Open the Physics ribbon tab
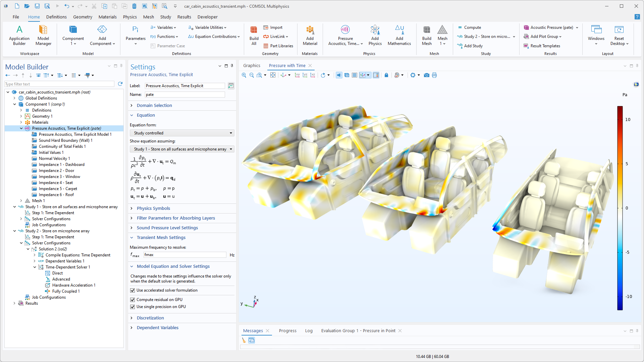 coord(129,17)
